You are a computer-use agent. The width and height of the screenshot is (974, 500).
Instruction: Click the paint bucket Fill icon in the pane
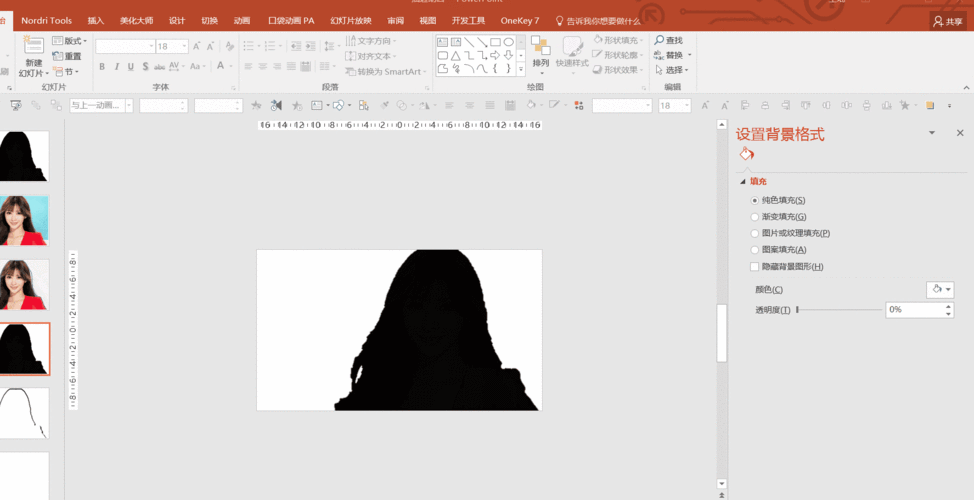tap(746, 154)
